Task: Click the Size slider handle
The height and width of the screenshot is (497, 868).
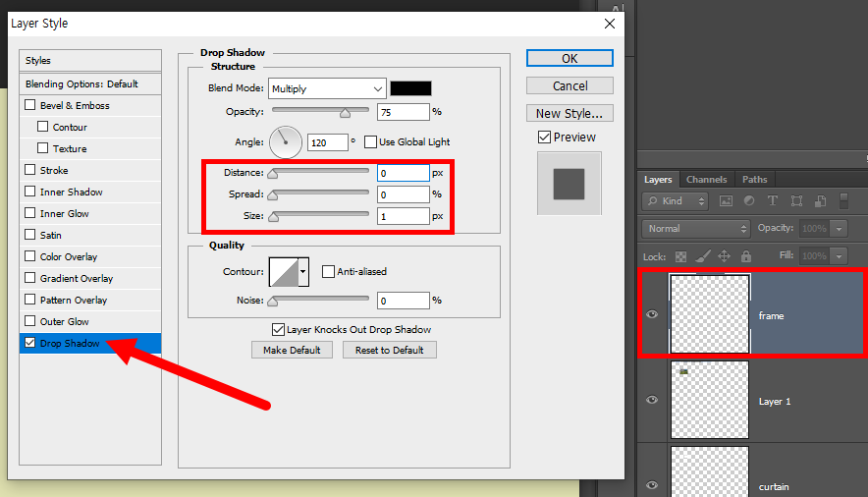Action: [274, 217]
